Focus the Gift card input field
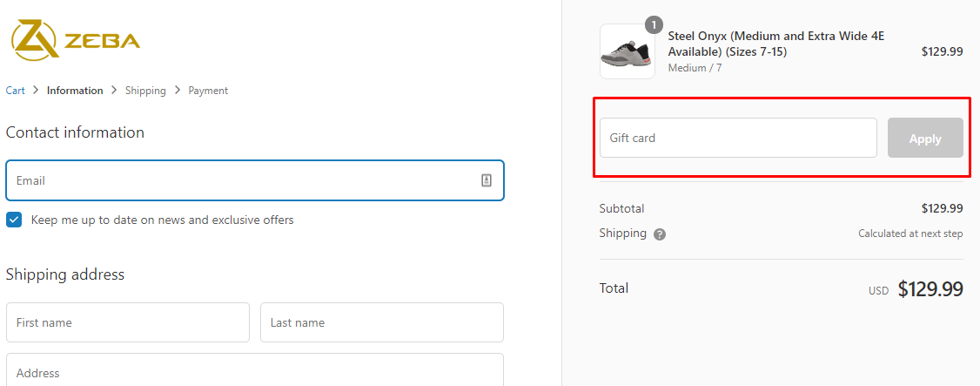The width and height of the screenshot is (980, 386). tap(737, 138)
